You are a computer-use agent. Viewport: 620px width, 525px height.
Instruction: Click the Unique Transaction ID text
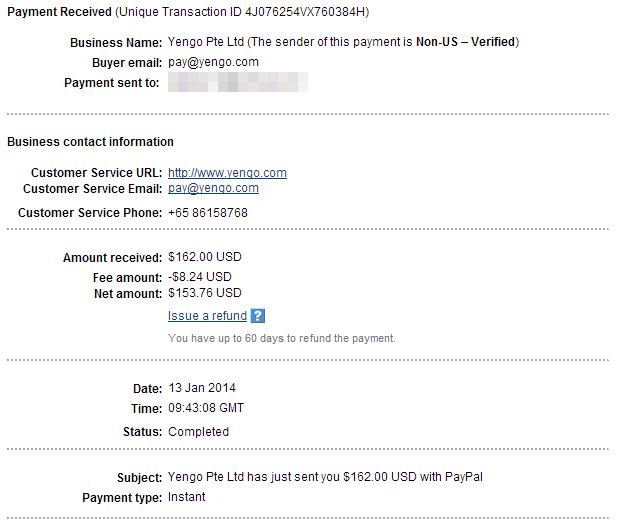click(x=242, y=12)
